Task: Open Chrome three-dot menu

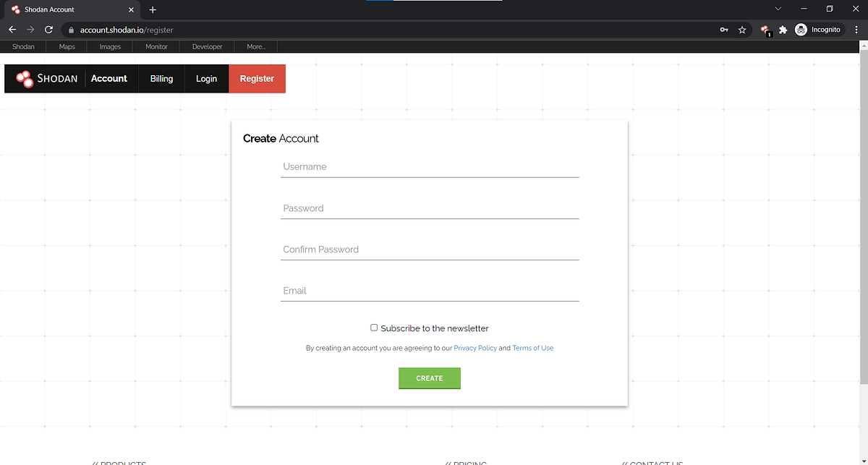Action: pyautogui.click(x=856, y=30)
